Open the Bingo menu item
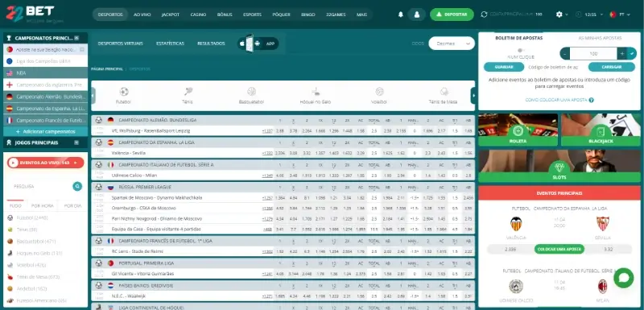The width and height of the screenshot is (644, 310). pyautogui.click(x=308, y=14)
